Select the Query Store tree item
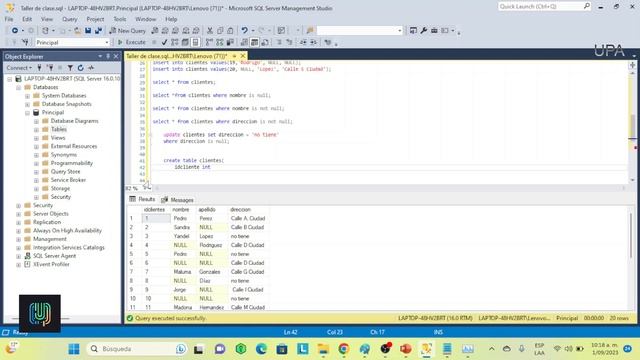Viewport: 640px width, 360px height. click(x=65, y=171)
